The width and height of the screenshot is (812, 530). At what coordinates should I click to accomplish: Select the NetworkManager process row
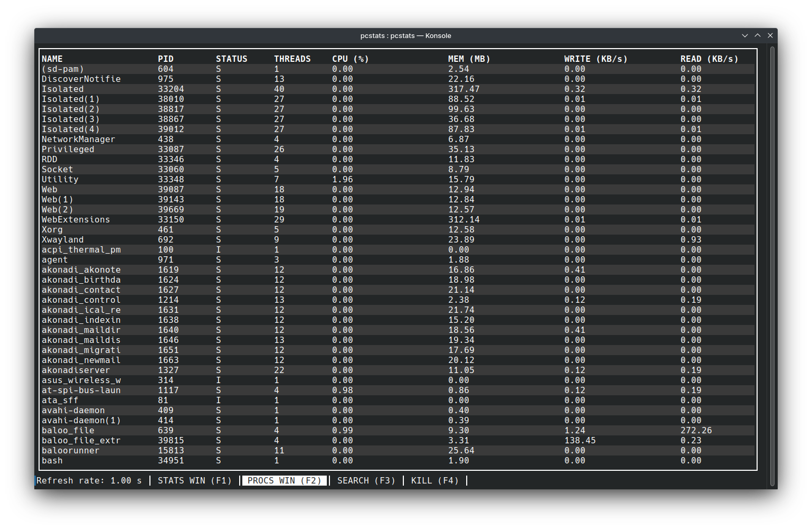(x=78, y=139)
